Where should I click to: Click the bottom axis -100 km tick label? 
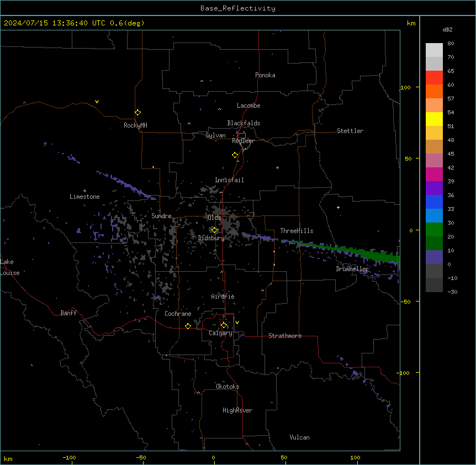coord(69,457)
